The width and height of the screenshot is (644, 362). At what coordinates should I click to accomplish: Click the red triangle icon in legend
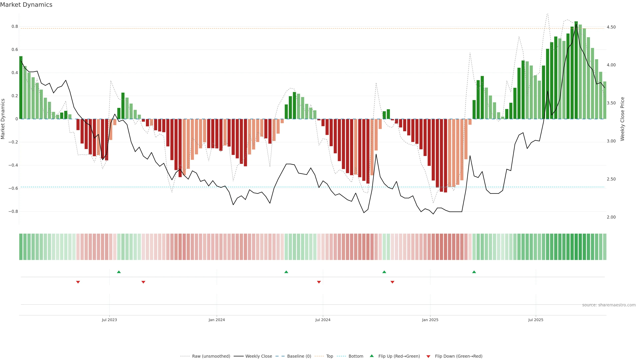point(428,356)
